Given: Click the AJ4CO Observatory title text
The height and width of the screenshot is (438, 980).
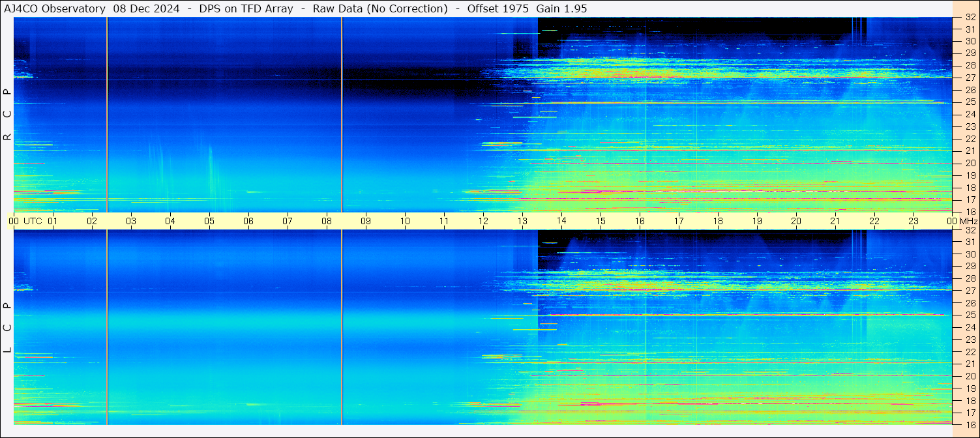Looking at the screenshot, I should (x=55, y=8).
